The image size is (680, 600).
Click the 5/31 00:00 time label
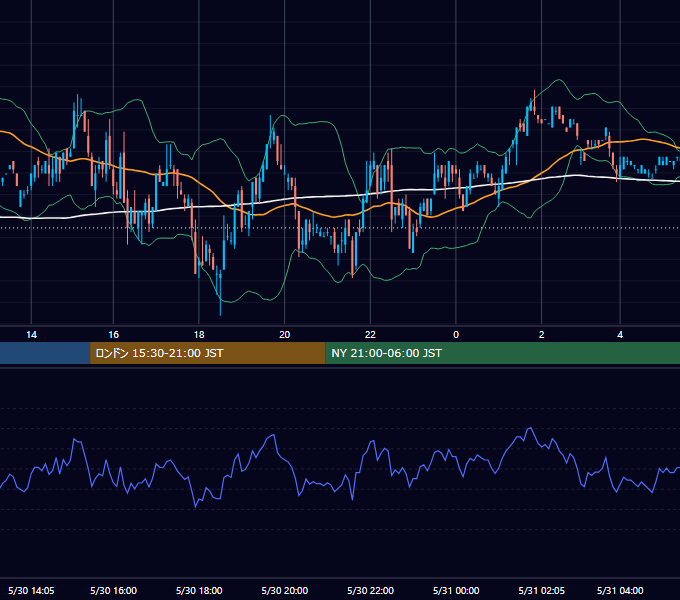click(x=456, y=590)
